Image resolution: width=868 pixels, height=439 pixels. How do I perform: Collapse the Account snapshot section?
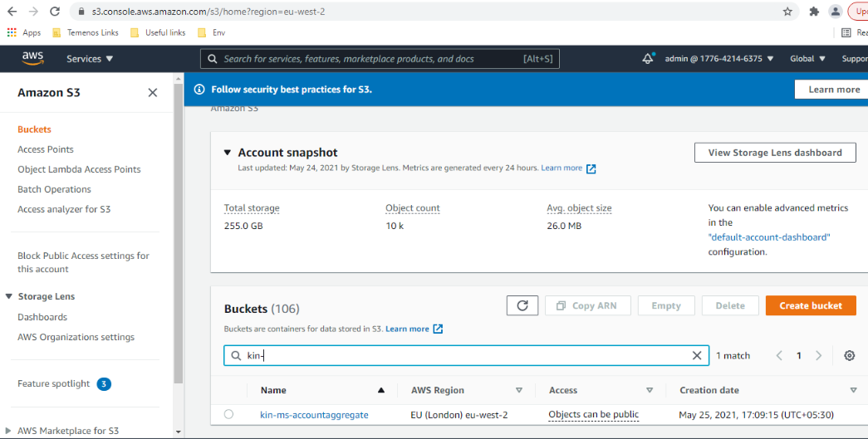[x=228, y=153]
